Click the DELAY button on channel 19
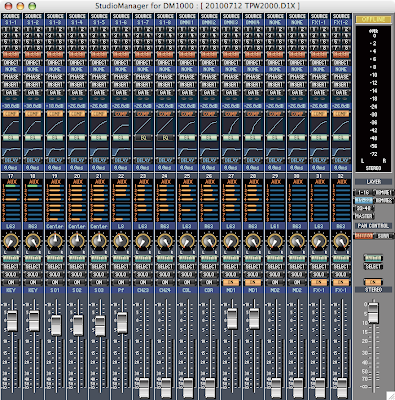395x400 pixels. pyautogui.click(x=55, y=160)
